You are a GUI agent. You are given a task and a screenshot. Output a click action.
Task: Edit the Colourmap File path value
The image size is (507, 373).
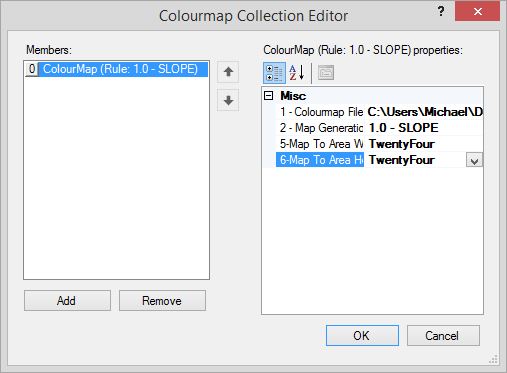click(x=424, y=112)
